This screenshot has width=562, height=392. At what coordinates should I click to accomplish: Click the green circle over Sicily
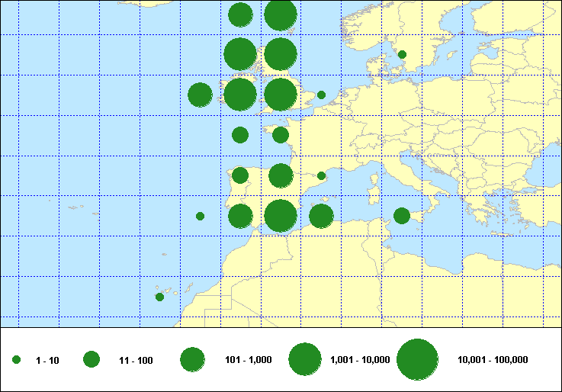(401, 216)
